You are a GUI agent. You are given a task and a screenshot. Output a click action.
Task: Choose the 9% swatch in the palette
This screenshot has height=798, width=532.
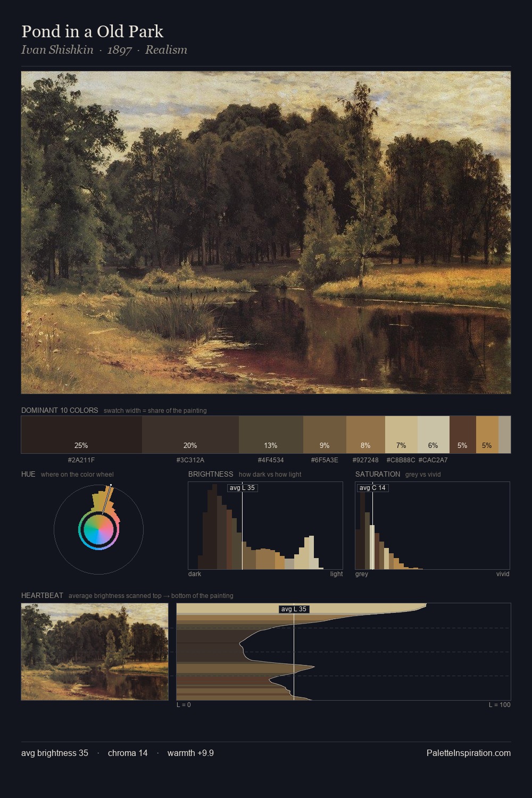click(325, 435)
